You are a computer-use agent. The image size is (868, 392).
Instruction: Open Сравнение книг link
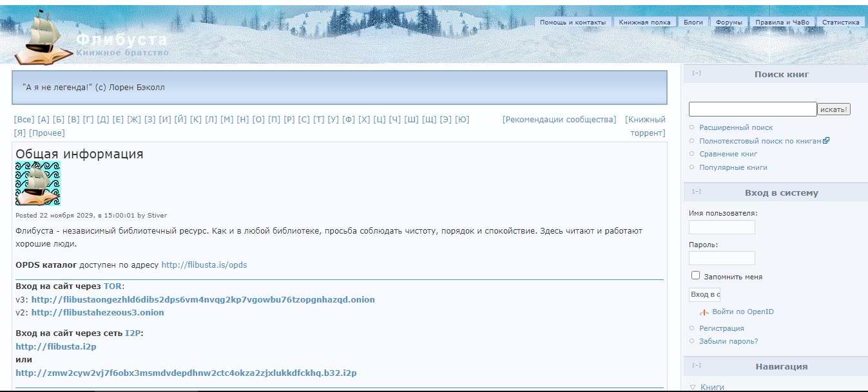click(728, 154)
